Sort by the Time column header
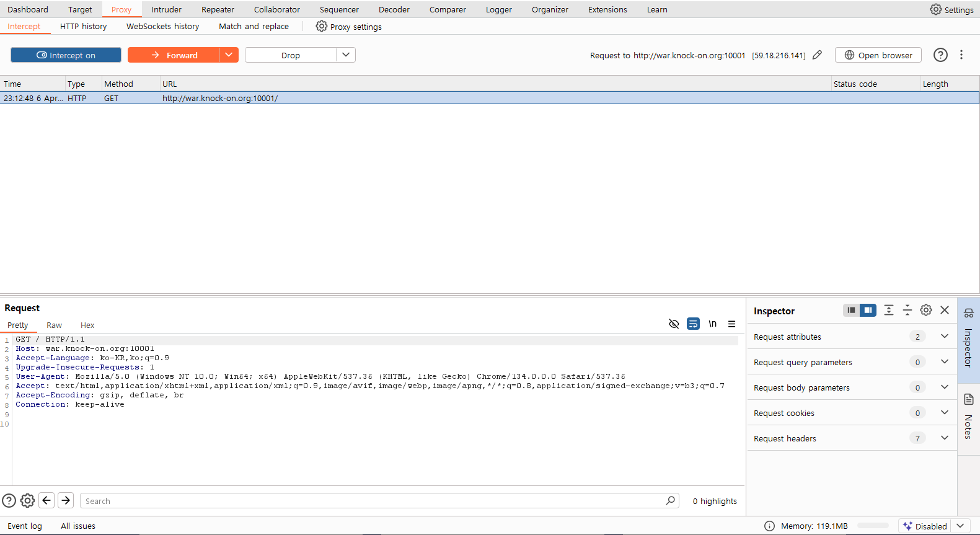Viewport: 980px width, 535px height. coord(32,84)
